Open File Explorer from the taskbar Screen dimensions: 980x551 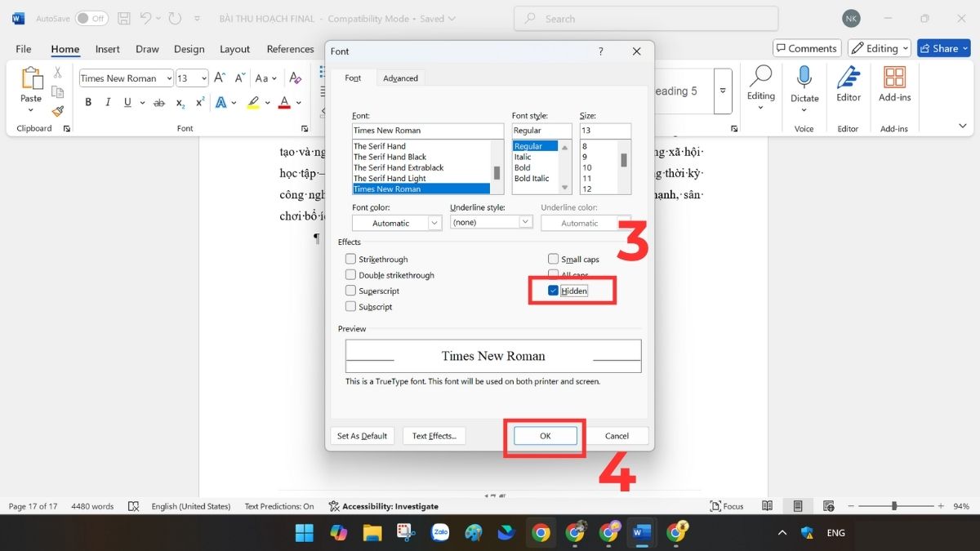[372, 533]
